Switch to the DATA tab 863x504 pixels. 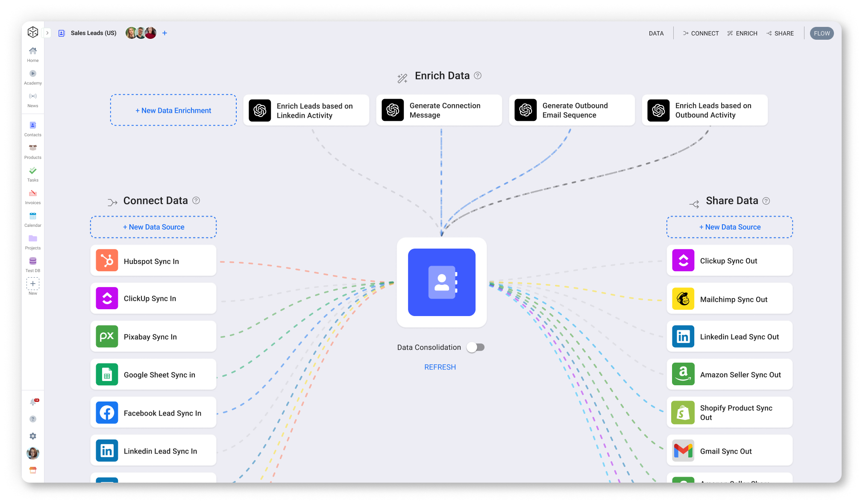[656, 33]
